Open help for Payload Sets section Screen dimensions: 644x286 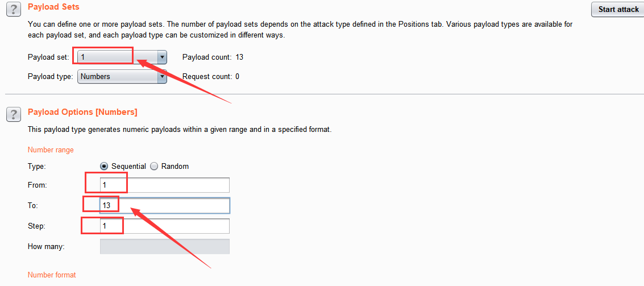[x=14, y=9]
